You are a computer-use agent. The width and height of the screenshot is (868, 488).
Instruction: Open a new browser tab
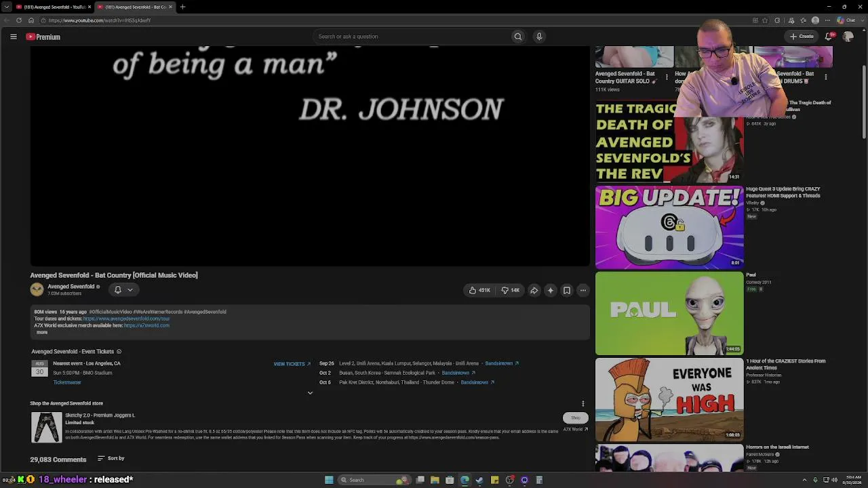(182, 7)
